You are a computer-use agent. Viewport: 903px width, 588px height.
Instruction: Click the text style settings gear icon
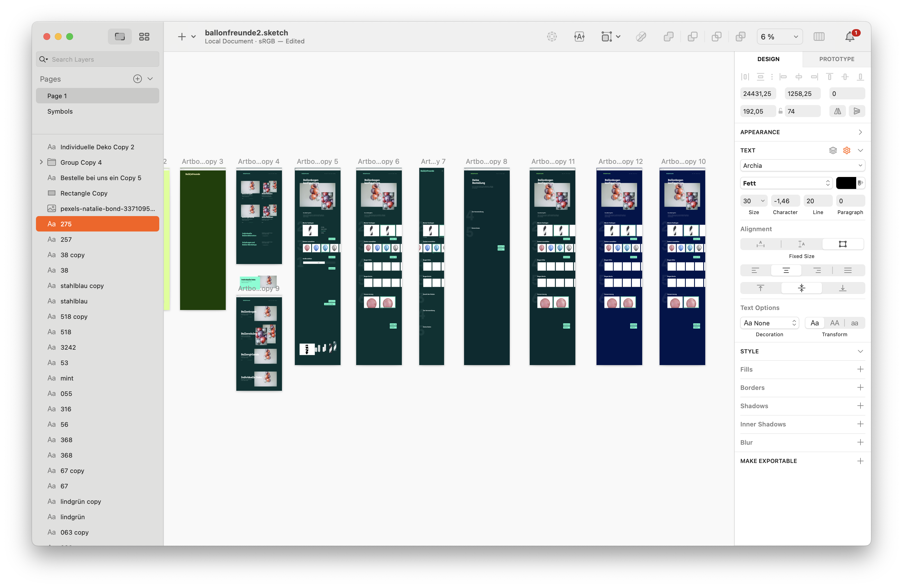tap(846, 150)
